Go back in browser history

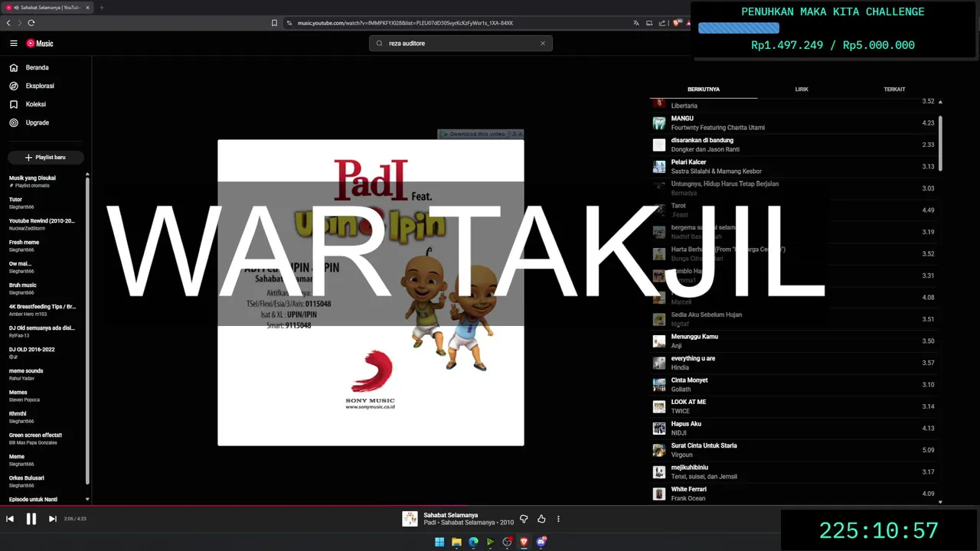(x=8, y=23)
